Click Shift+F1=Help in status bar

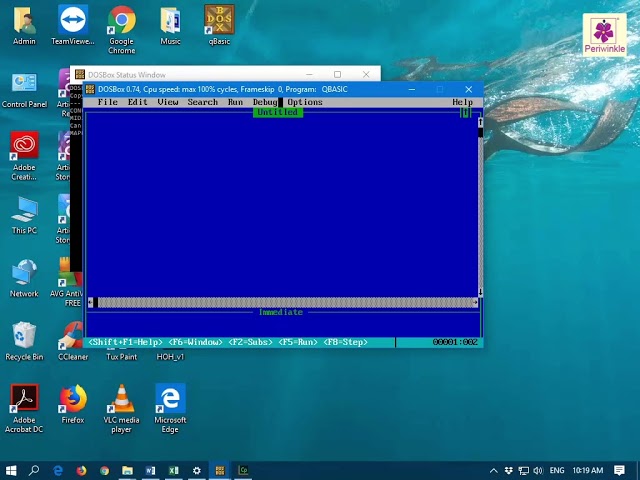[125, 342]
